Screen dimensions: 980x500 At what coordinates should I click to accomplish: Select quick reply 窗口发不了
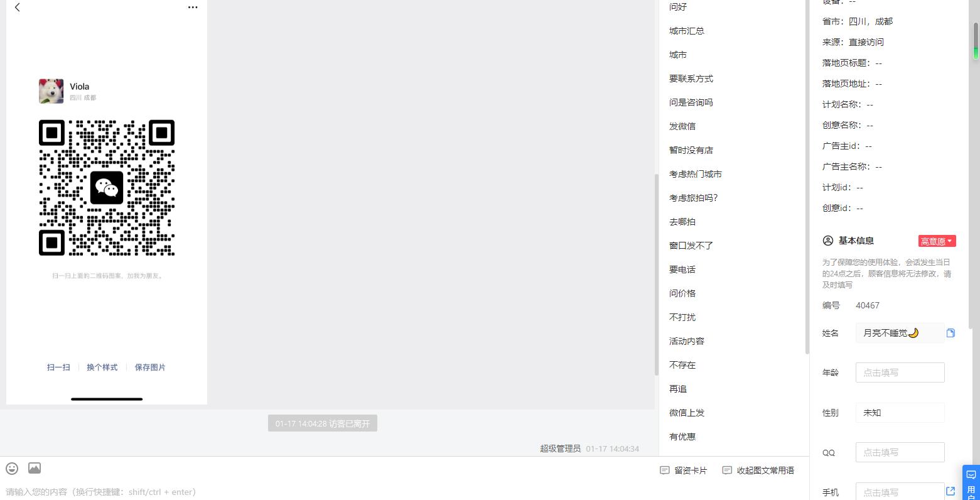click(691, 246)
